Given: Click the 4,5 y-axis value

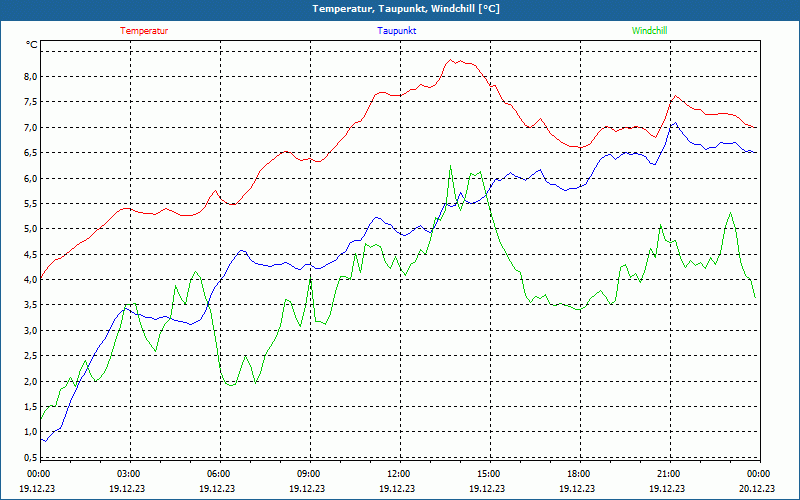Looking at the screenshot, I should (x=32, y=254).
